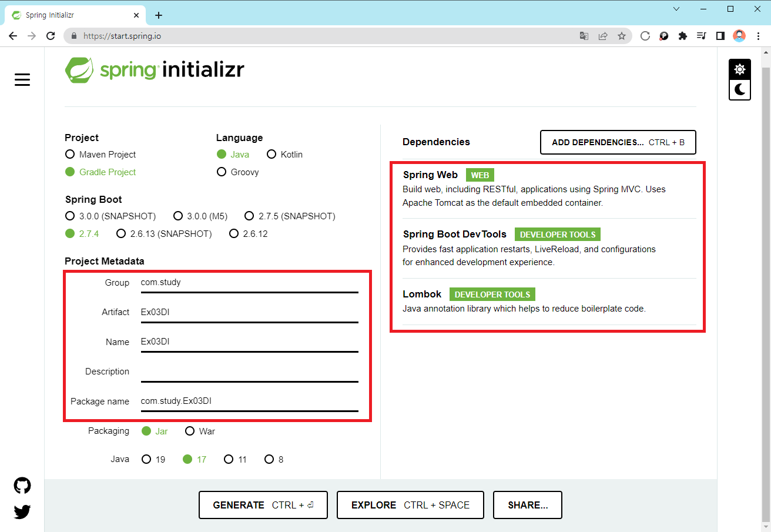The width and height of the screenshot is (771, 532).
Task: Select Spring Boot 2.6.13 (SNAPSHOT)
Action: pyautogui.click(x=164, y=233)
